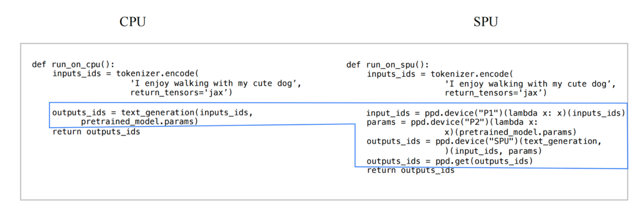This screenshot has width=644, height=213.
Task: Click 'x)(pretrained_model.params)' line in SPU code
Action: (510, 132)
